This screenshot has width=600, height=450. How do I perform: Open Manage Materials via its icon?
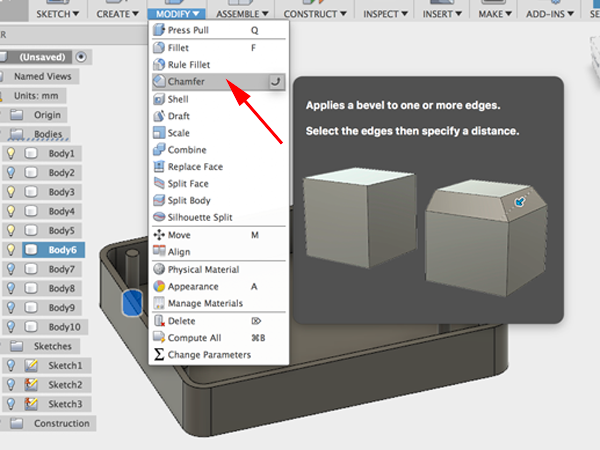(x=159, y=303)
